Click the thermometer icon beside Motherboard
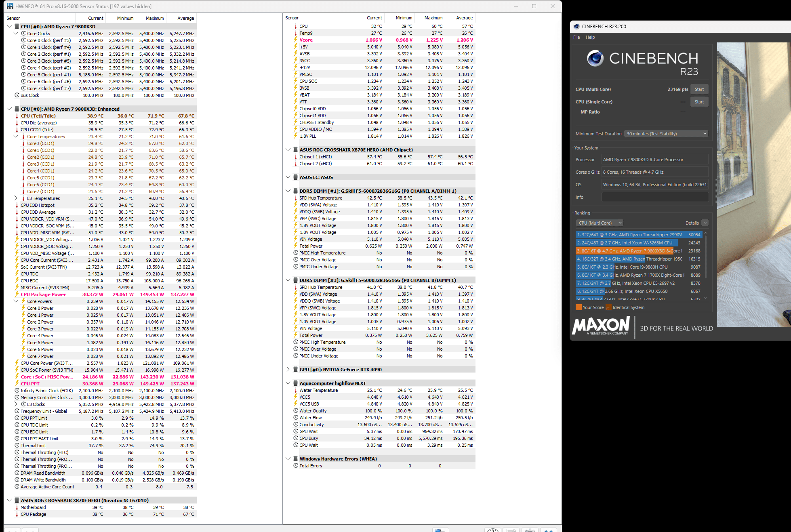791x532 pixels. (x=17, y=507)
